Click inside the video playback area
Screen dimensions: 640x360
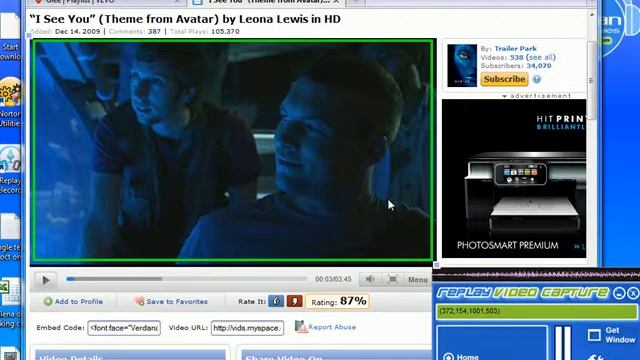233,150
